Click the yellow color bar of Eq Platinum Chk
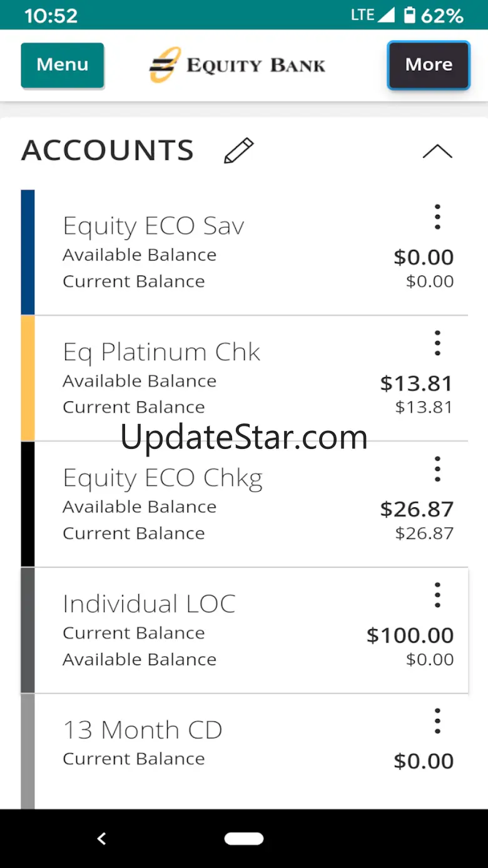This screenshot has height=868, width=488. pos(28,378)
